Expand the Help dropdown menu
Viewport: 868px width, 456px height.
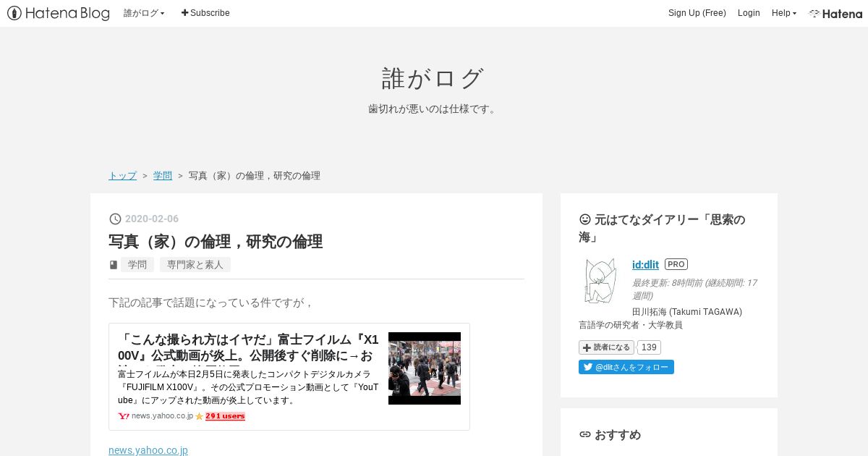(783, 13)
